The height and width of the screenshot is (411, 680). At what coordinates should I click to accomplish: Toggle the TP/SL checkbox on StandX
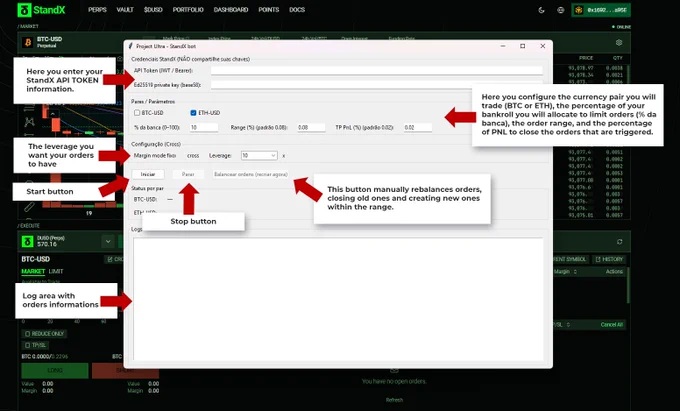pos(28,346)
